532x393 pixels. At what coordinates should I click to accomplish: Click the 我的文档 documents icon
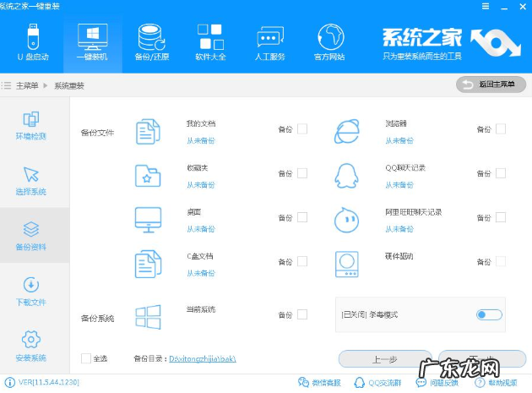148,132
